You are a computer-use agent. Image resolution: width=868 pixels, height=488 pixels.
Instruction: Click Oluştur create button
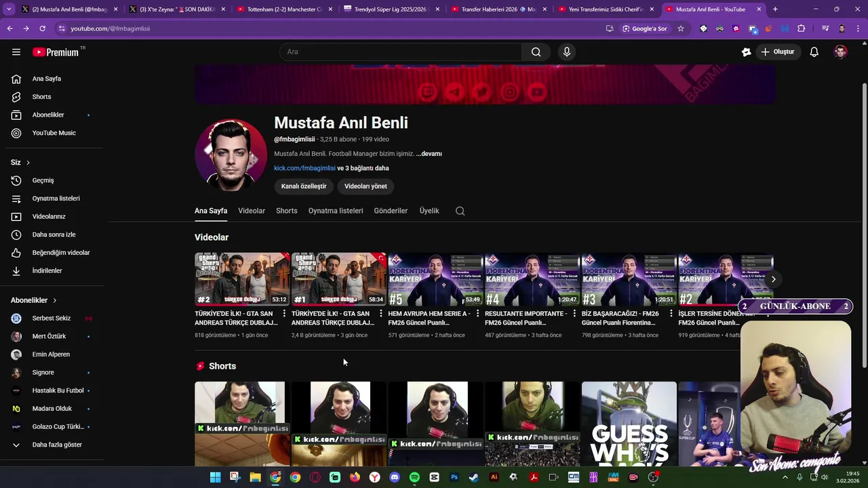(x=778, y=52)
